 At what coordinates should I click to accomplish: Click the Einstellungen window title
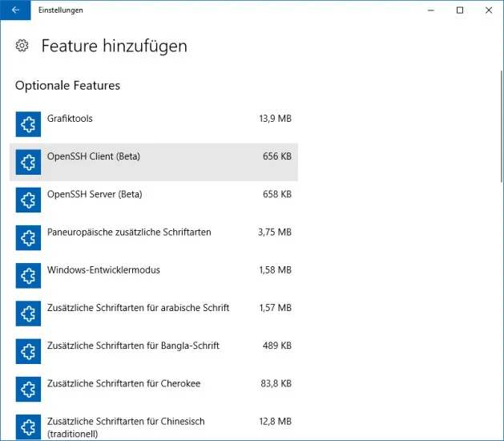click(61, 10)
